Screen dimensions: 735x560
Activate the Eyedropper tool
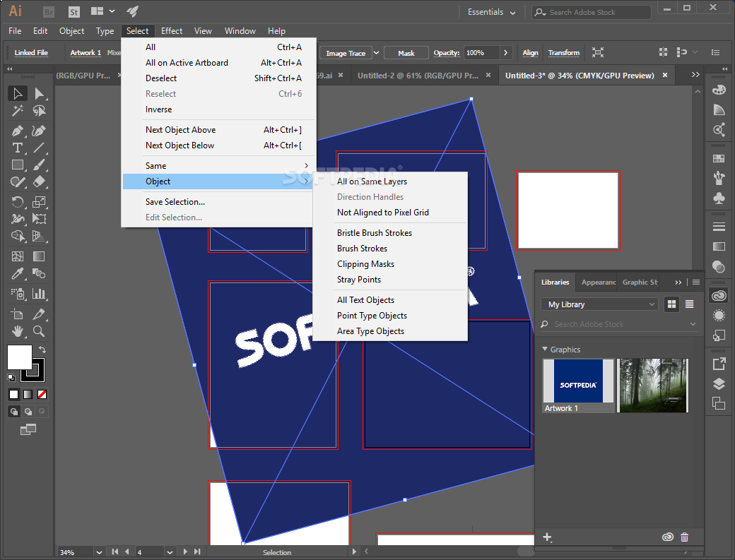18,274
